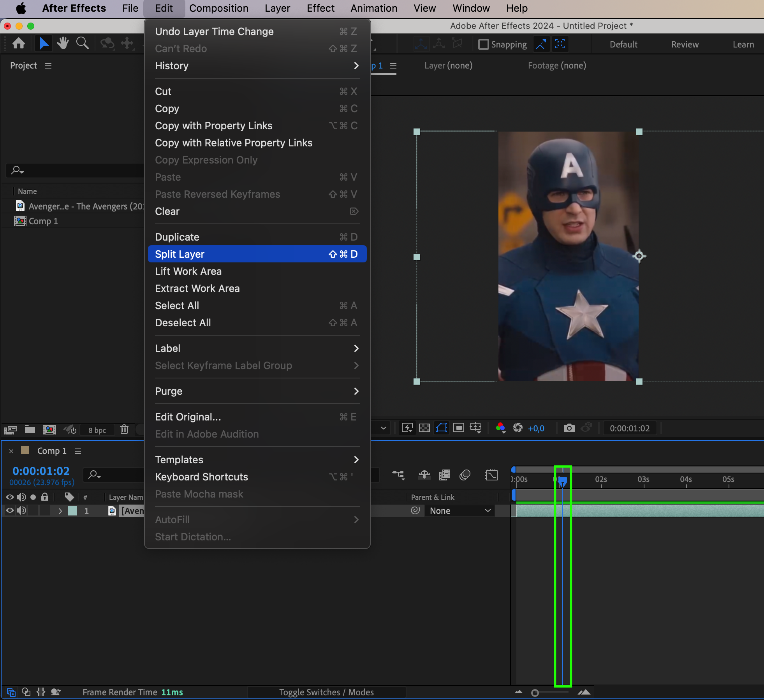Switch to the Review workspace
The width and height of the screenshot is (764, 700).
[685, 44]
